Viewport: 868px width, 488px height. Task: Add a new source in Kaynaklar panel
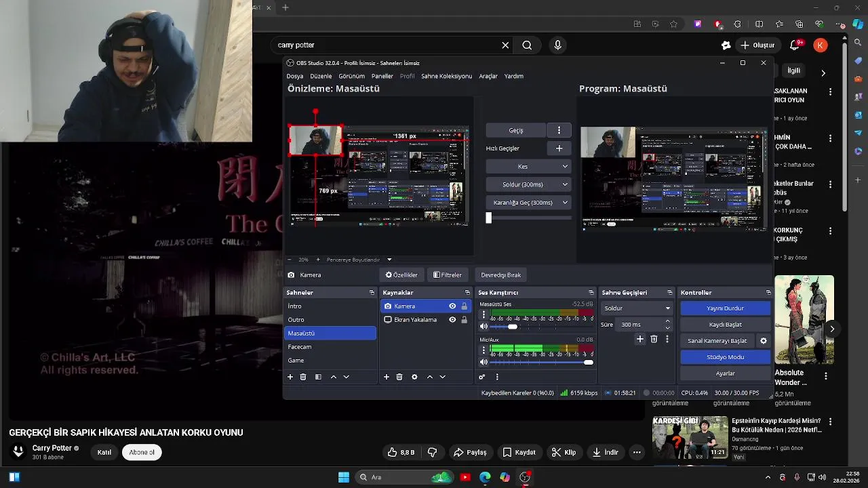[x=387, y=377]
